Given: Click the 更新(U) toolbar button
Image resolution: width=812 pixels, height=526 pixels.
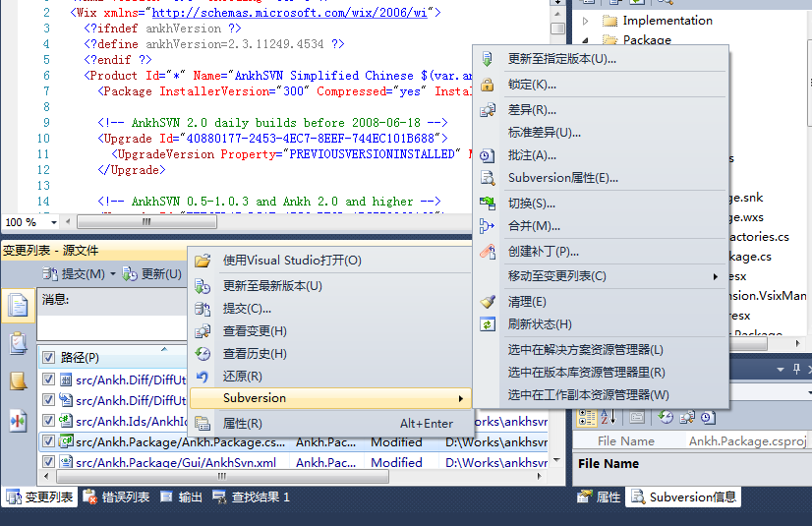Looking at the screenshot, I should [152, 274].
